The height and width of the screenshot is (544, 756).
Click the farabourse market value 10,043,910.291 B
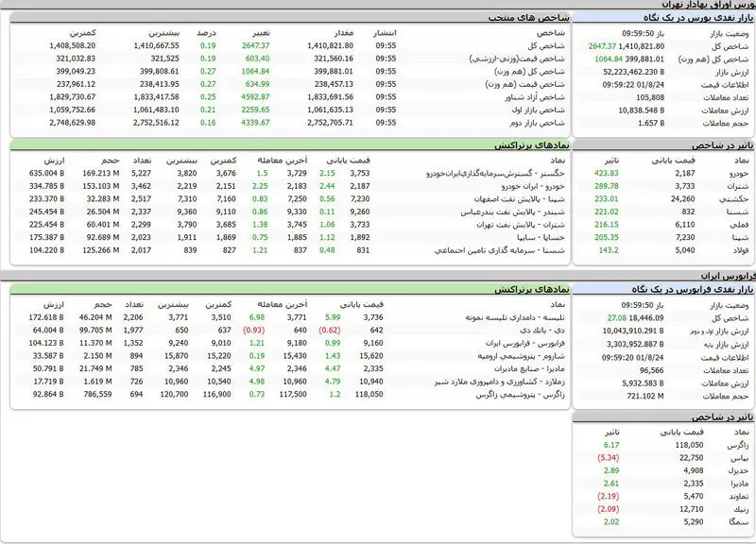tap(633, 331)
